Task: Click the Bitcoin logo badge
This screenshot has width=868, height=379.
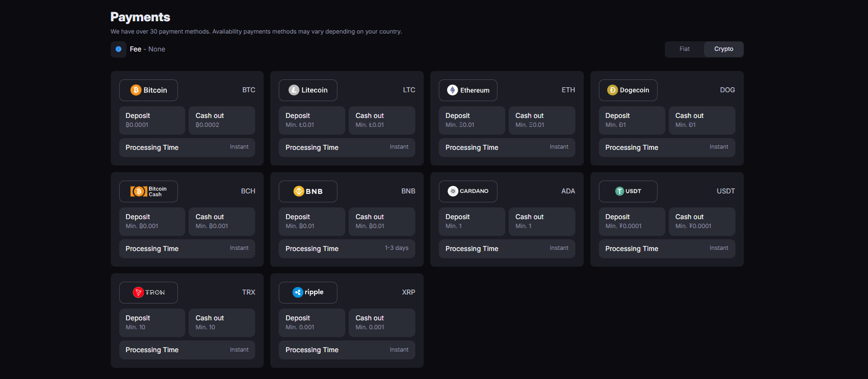Action: (x=148, y=90)
